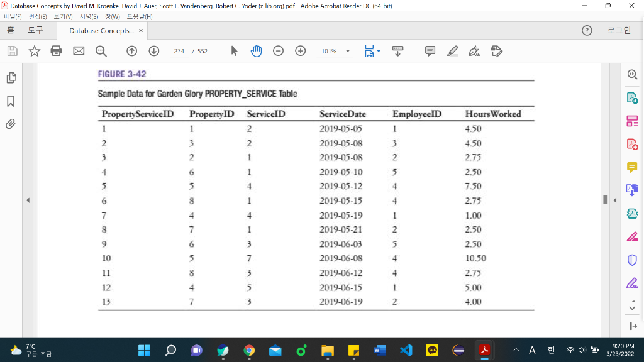644x362 pixels.
Task: Click the 로그인 sign-in button
Action: [x=619, y=31]
